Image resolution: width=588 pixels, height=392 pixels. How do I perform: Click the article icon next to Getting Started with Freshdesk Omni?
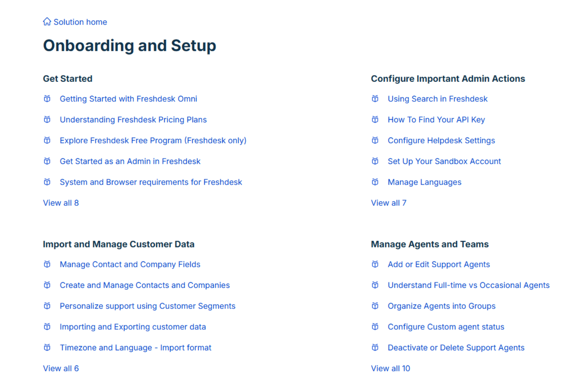(47, 98)
